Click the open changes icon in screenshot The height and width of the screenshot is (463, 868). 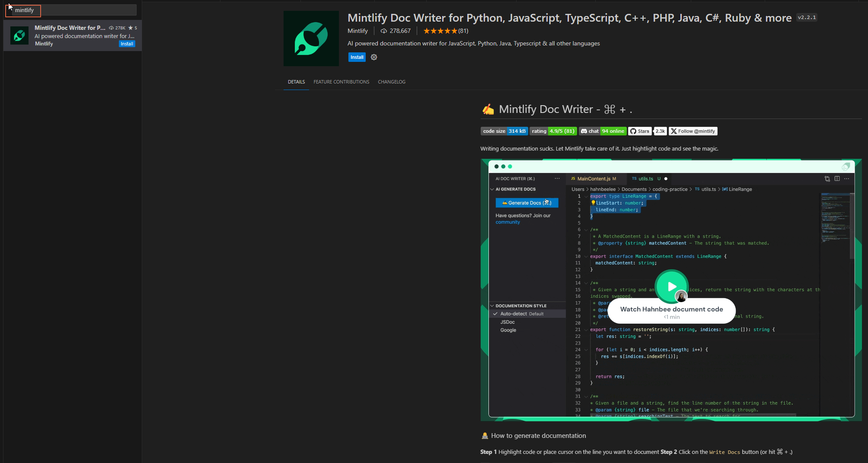coord(827,179)
